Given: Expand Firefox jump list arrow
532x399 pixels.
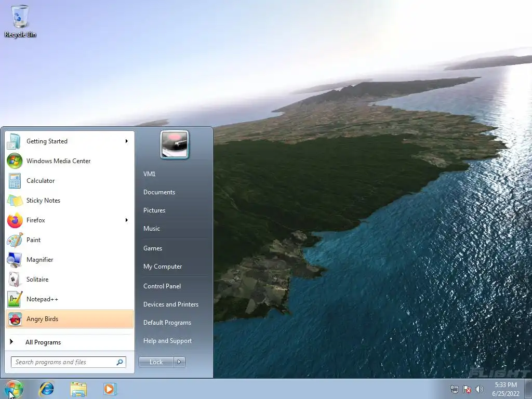Looking at the screenshot, I should [126, 220].
